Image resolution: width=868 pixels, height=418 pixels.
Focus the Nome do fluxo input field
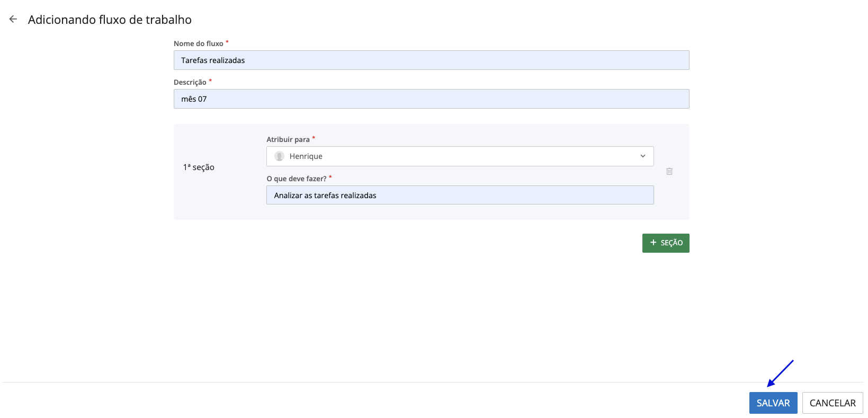pyautogui.click(x=431, y=60)
